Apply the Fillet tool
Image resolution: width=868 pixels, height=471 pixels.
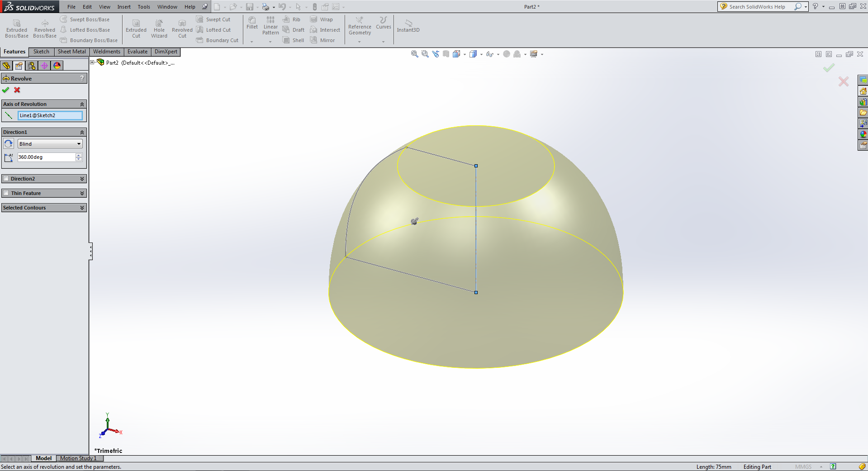[252, 23]
